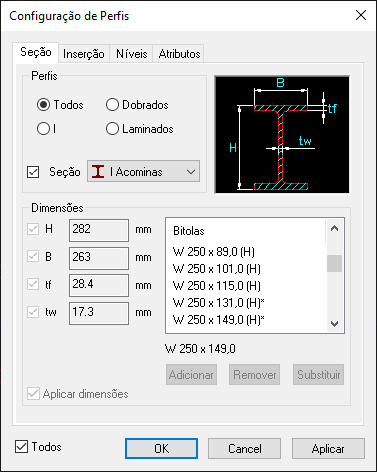
Task: Click the Aplicar button
Action: [328, 449]
